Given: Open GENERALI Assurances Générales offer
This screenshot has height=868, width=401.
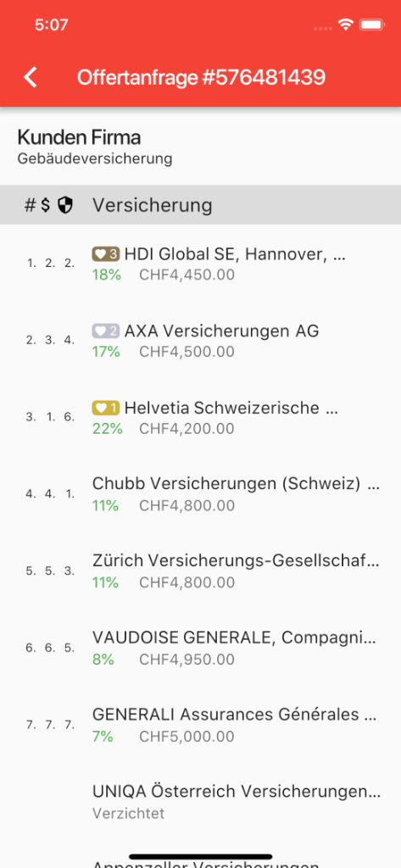Looking at the screenshot, I should click(200, 725).
